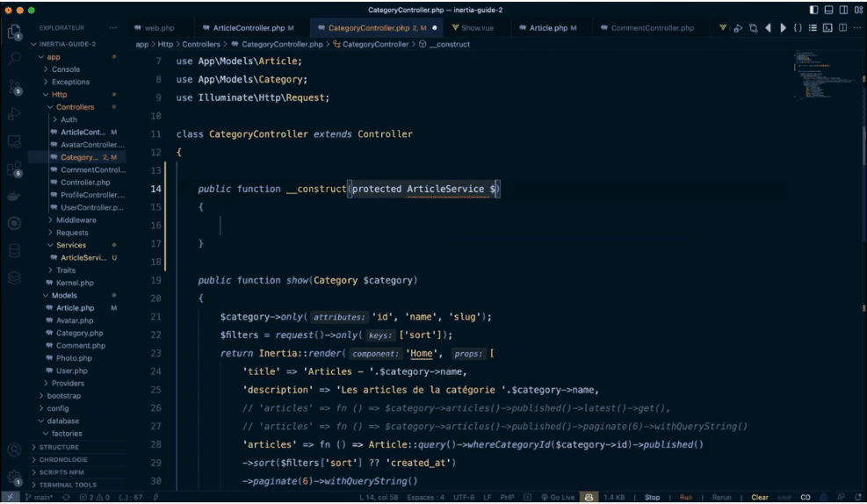
Task: Expand the STRUCTURE section
Action: [59, 447]
